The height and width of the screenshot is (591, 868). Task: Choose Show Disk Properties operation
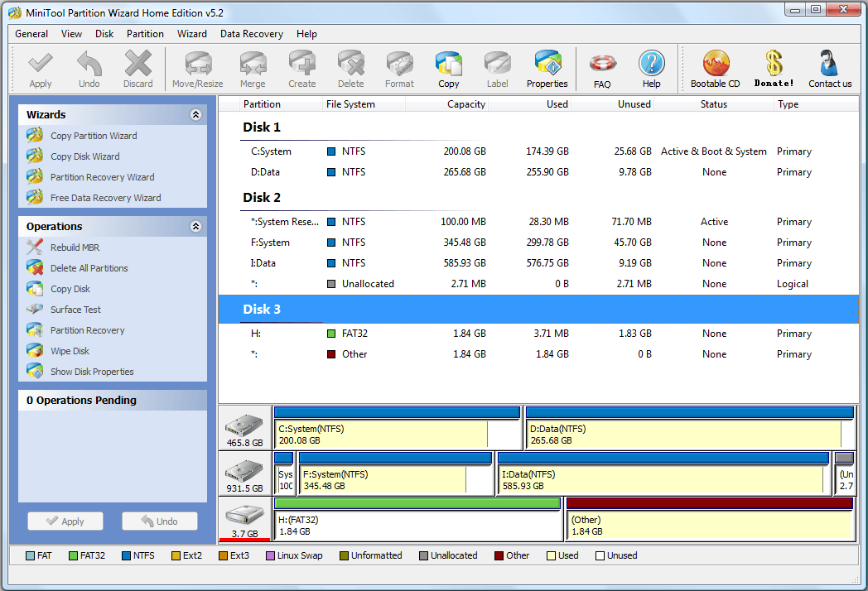pos(92,372)
